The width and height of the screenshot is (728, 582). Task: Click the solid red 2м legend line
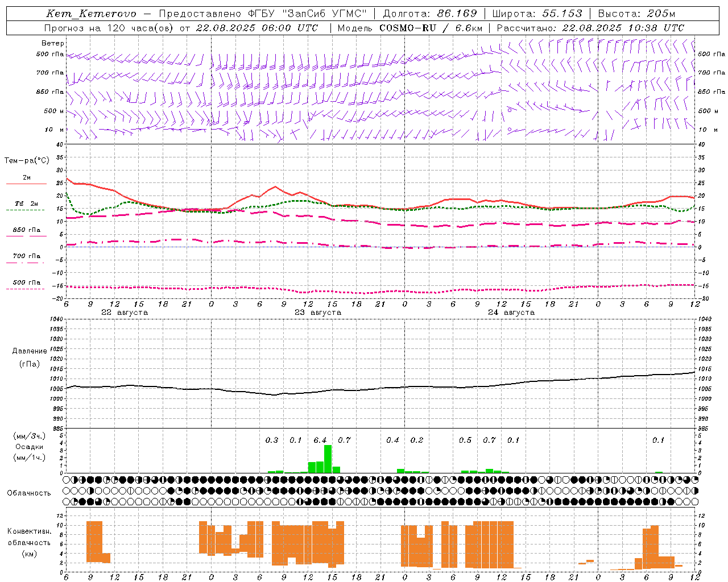coord(26,184)
